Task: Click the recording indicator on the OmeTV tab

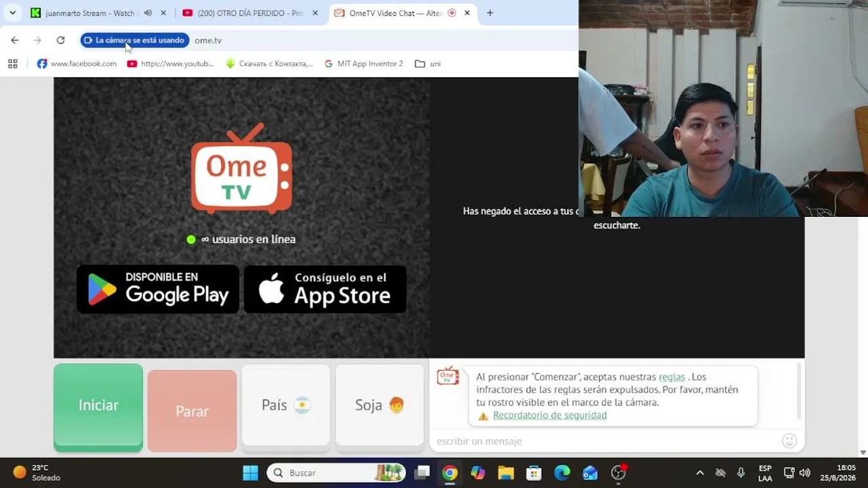Action: click(452, 13)
